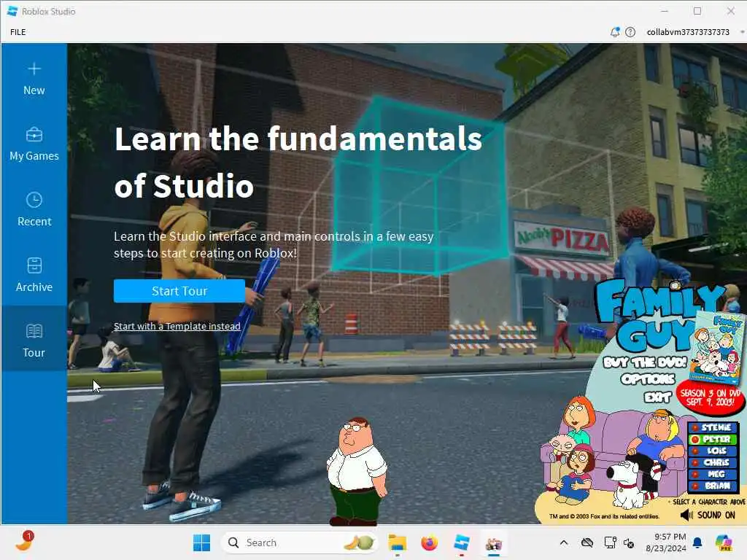Select the Chris character option

(x=713, y=462)
